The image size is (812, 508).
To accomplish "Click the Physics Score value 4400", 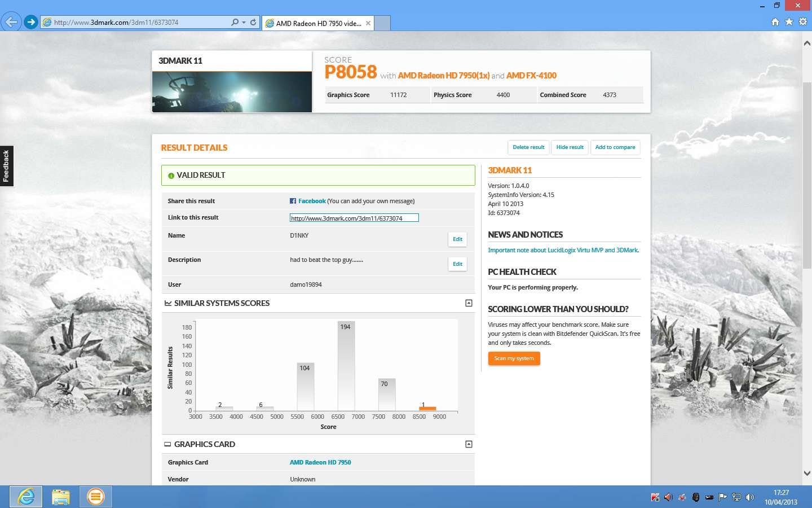I will tap(503, 95).
